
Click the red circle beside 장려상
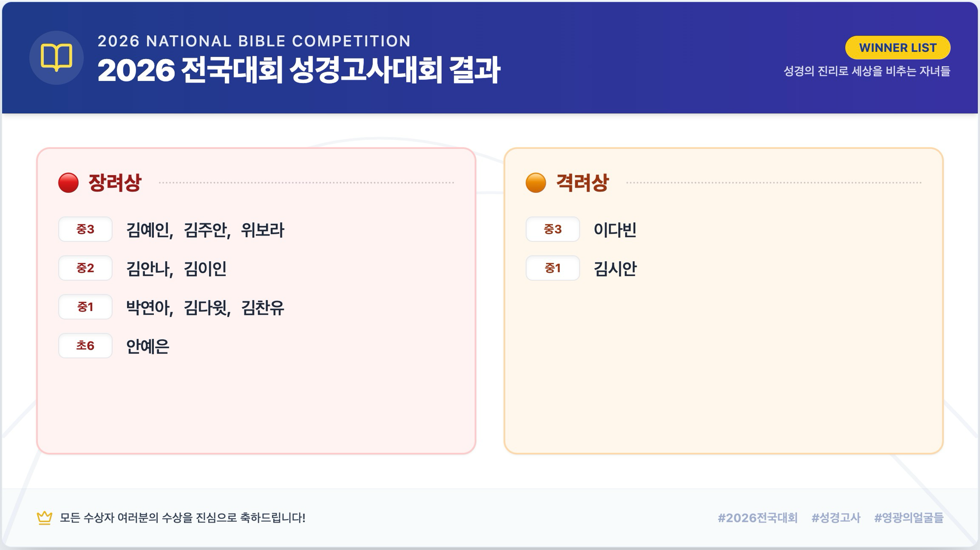[68, 183]
